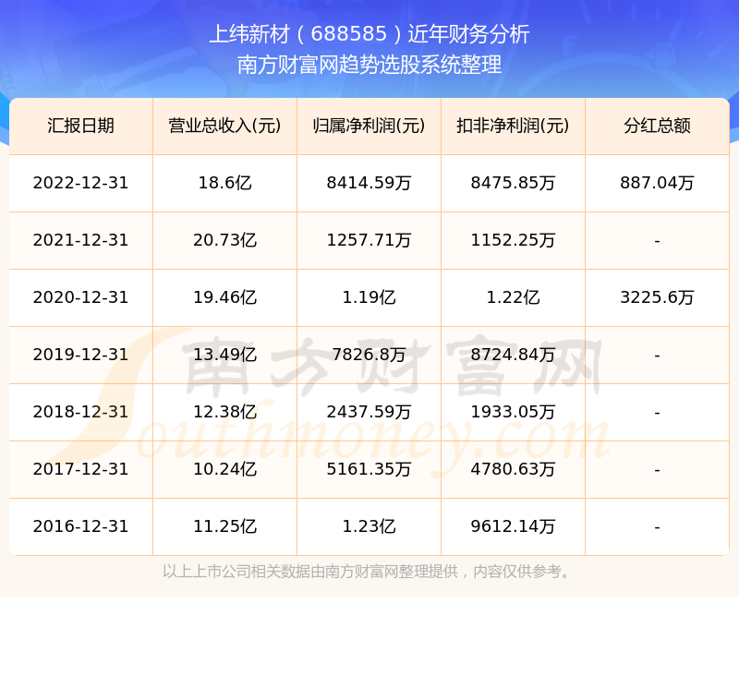The width and height of the screenshot is (739, 700).
Task: Click the date cell 2019-12-31
Action: 80,355
